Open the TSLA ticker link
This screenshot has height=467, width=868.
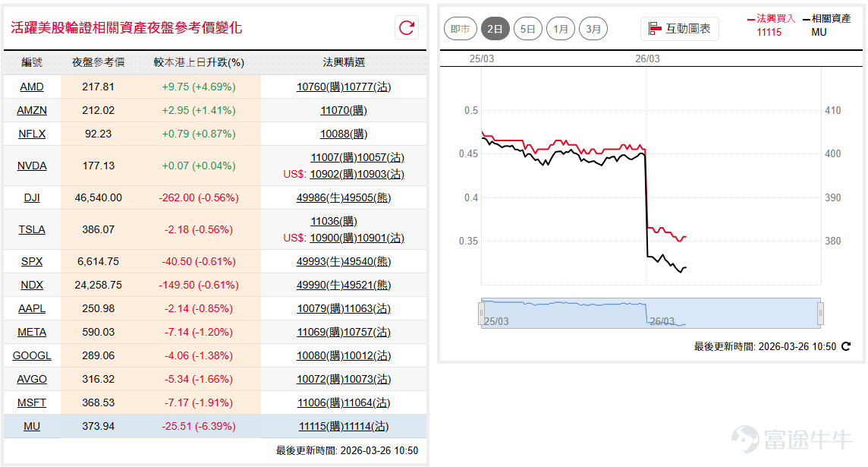coord(32,229)
